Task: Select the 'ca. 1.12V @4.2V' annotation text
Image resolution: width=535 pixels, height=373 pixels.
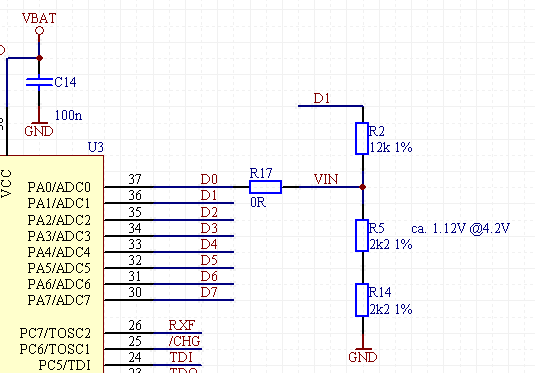Action: [x=460, y=228]
